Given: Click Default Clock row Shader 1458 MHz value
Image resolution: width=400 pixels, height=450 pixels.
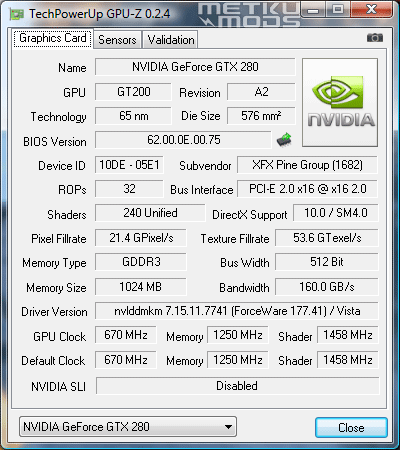Looking at the screenshot, I should click(x=348, y=360).
